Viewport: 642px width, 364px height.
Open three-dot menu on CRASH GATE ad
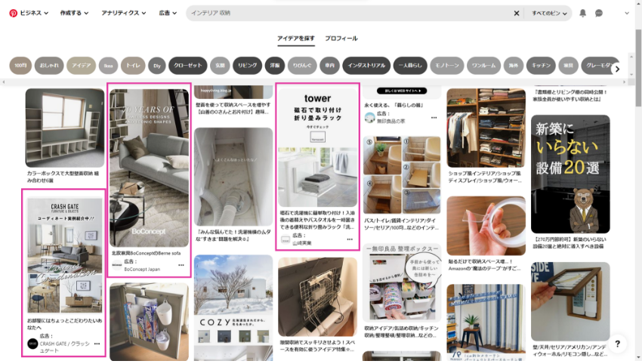click(x=97, y=344)
